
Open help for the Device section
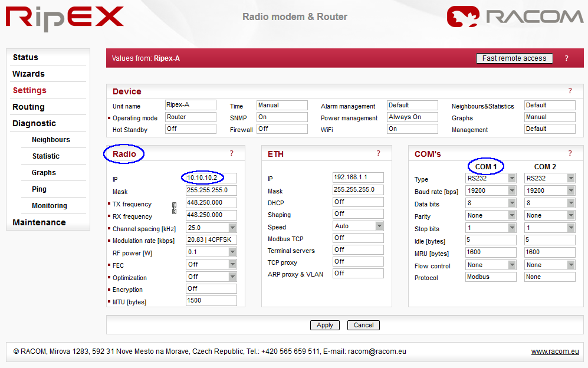(x=570, y=91)
